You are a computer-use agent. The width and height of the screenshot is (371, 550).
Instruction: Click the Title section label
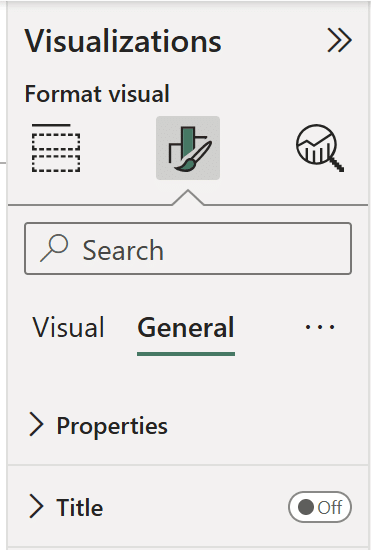pos(80,508)
